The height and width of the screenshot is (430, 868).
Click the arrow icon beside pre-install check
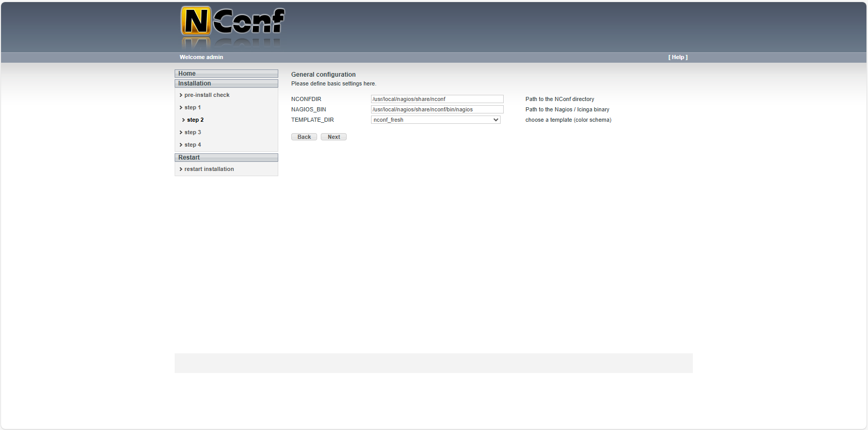181,95
